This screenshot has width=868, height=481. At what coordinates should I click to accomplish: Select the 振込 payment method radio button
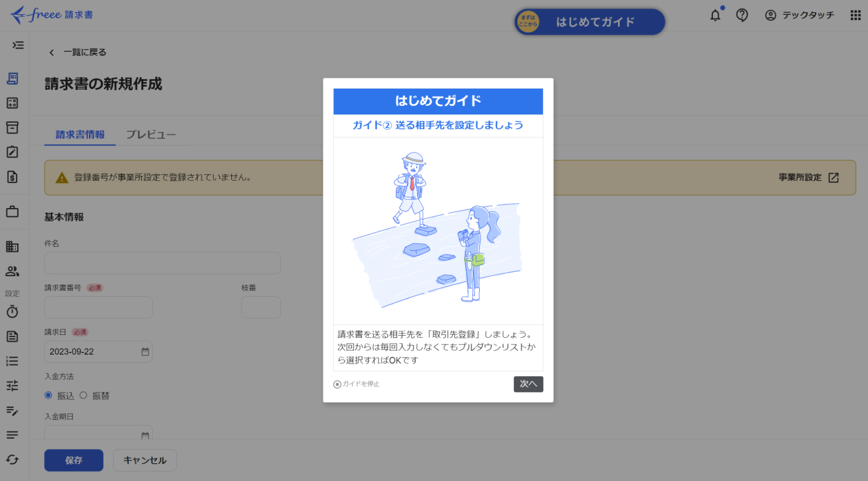point(48,395)
